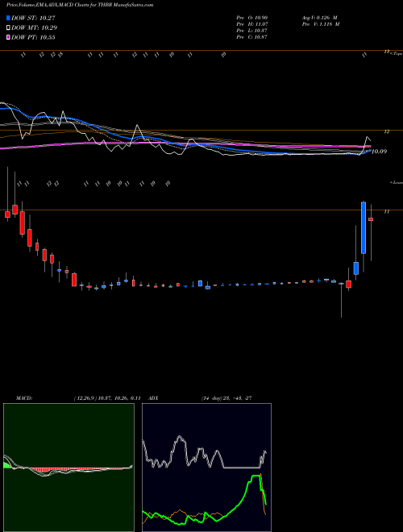Click the chart title mentioning THRR MunafaSutra.com
This screenshot has width=403, height=532.
80,5
